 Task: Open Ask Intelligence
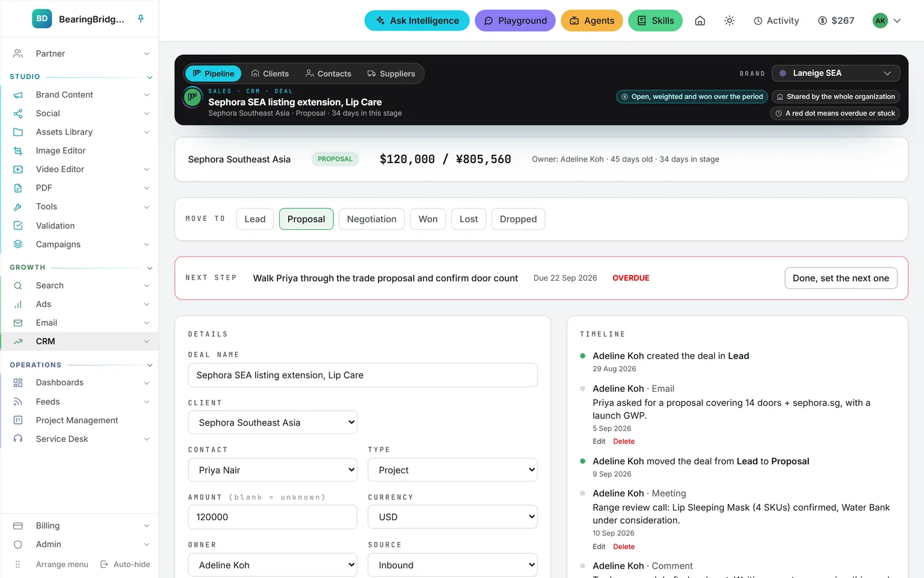pyautogui.click(x=417, y=20)
